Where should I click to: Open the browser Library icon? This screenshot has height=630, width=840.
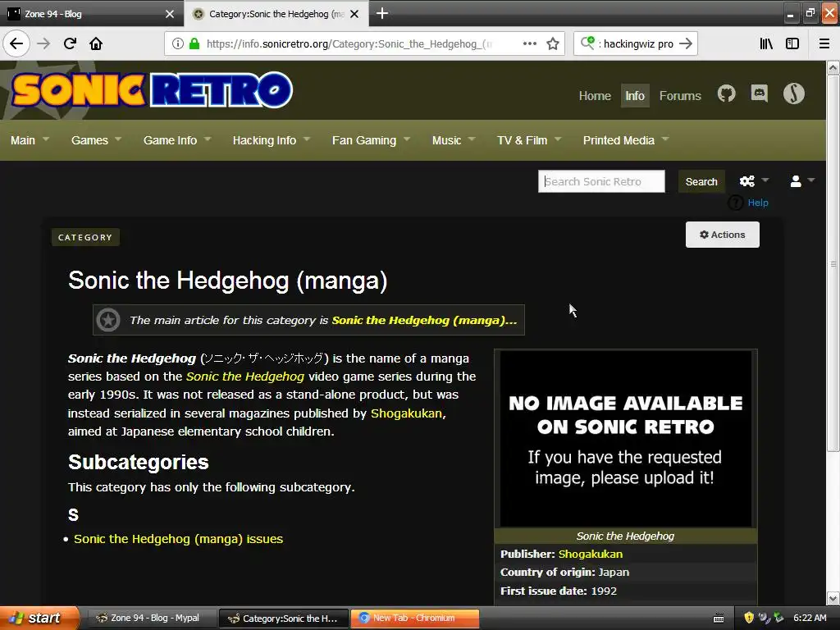point(767,43)
